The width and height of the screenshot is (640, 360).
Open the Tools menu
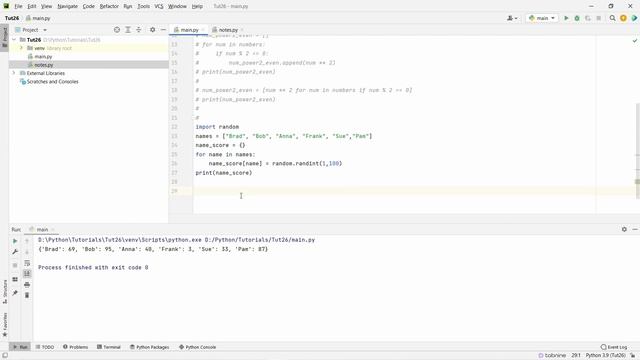143,6
